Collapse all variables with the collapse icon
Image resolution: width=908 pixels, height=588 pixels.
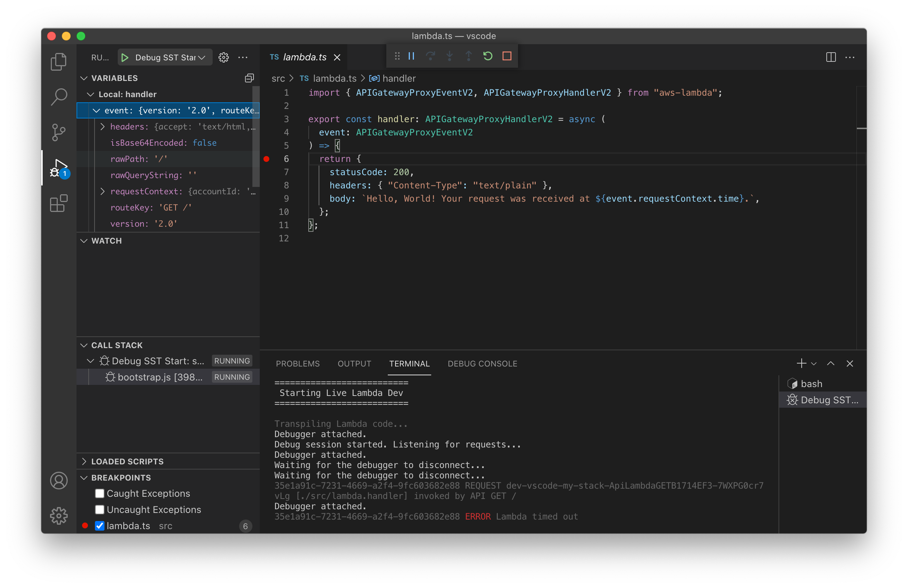click(x=249, y=78)
